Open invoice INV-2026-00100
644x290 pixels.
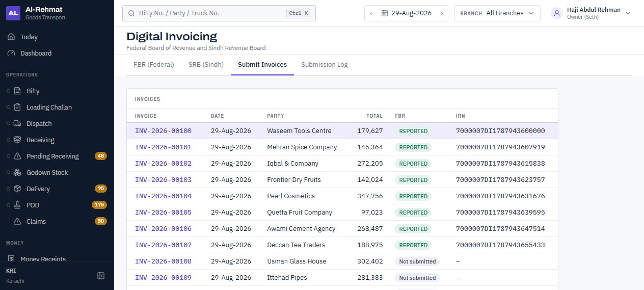coord(163,131)
